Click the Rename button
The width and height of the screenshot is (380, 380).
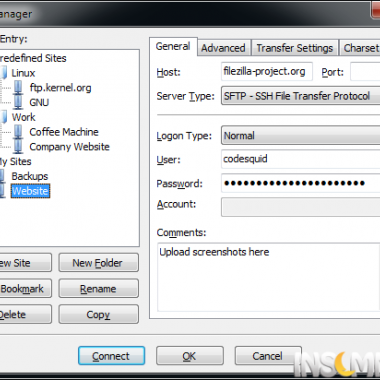point(98,288)
